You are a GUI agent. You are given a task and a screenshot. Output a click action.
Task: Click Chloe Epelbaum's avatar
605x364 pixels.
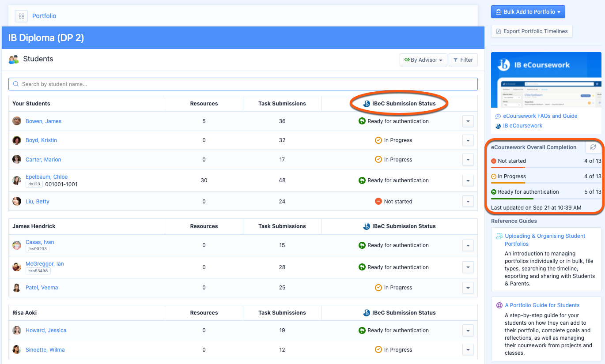[17, 180]
